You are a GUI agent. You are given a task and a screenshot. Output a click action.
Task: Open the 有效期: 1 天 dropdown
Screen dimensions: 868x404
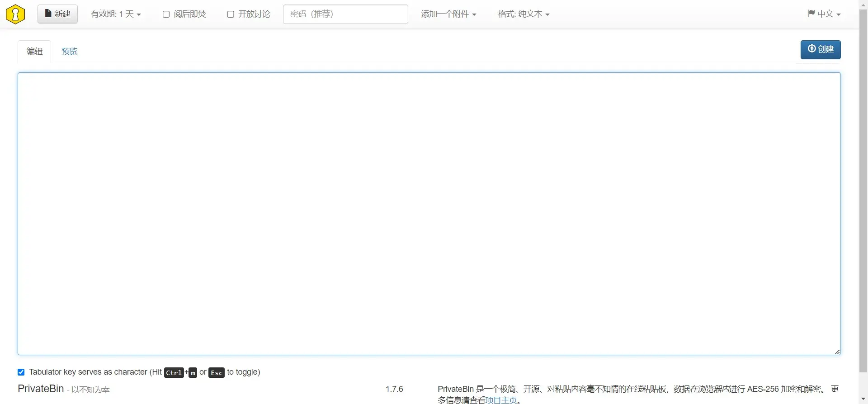[116, 14]
